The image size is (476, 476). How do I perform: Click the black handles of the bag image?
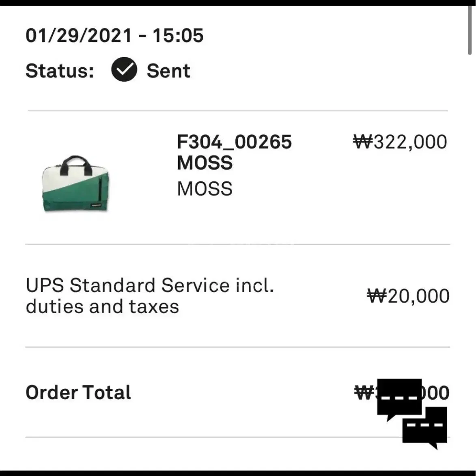click(76, 165)
